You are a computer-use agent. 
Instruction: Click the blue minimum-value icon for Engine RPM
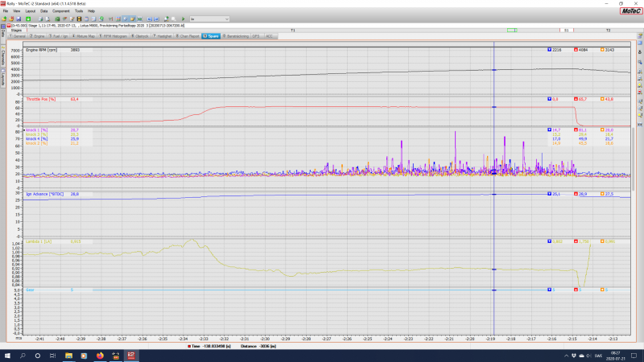[548, 50]
